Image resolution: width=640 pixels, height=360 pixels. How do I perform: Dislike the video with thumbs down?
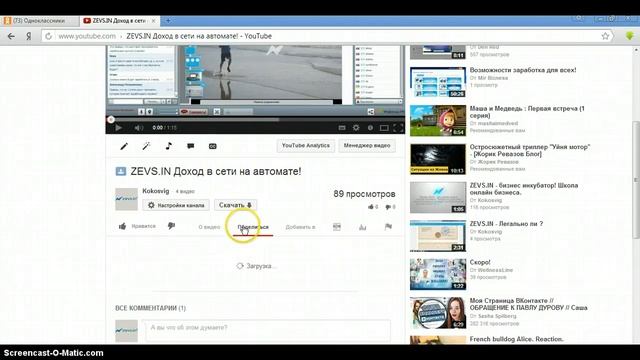(x=171, y=226)
